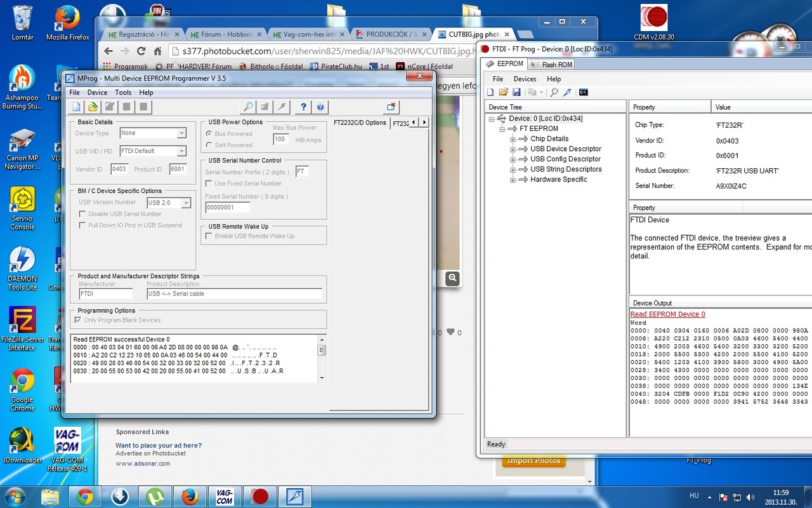Click the Advertise on Photobucket link
The image size is (812, 508).
[x=150, y=453]
